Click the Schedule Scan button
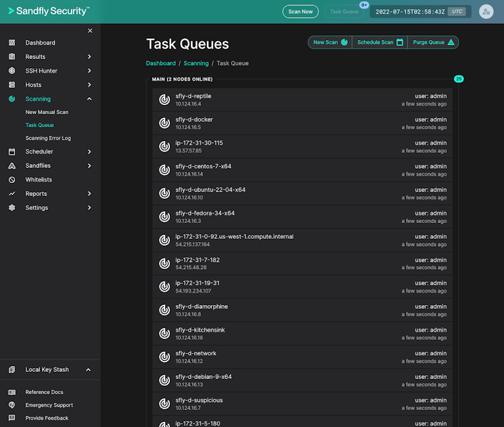The width and height of the screenshot is (504, 427). click(380, 43)
